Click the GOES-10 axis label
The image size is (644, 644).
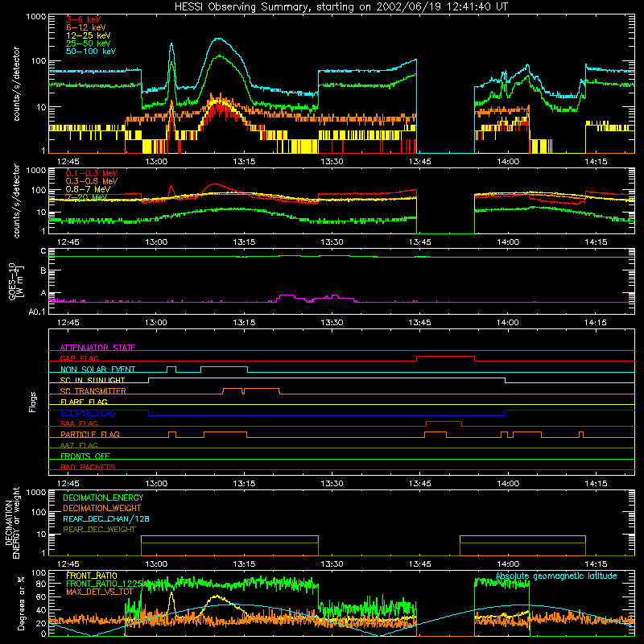pyautogui.click(x=15, y=281)
